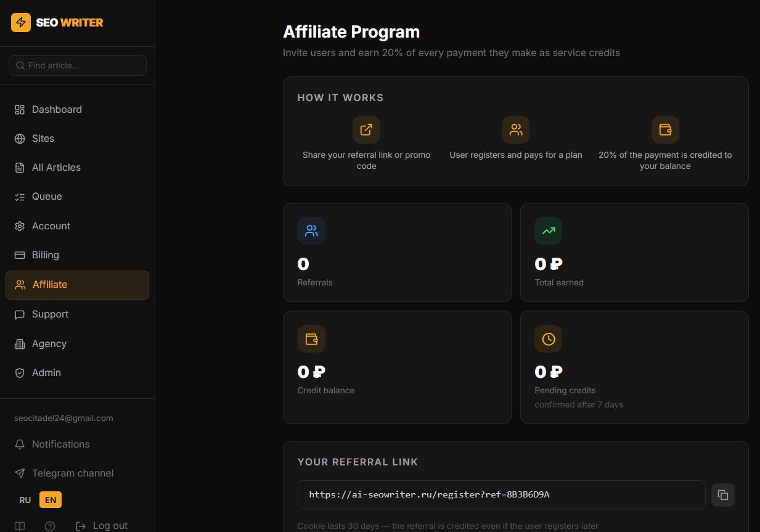Click the Credit balance wallet icon
This screenshot has width=760, height=532.
311,338
